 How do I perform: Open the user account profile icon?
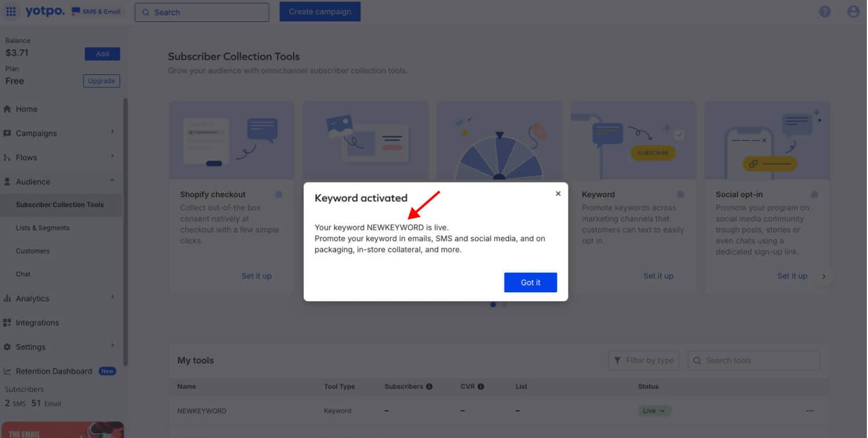(x=853, y=12)
